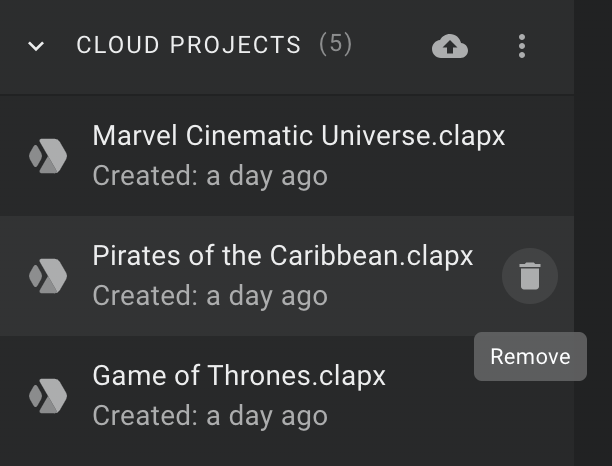Click the cloud upload icon
This screenshot has width=612, height=466.
click(x=450, y=46)
